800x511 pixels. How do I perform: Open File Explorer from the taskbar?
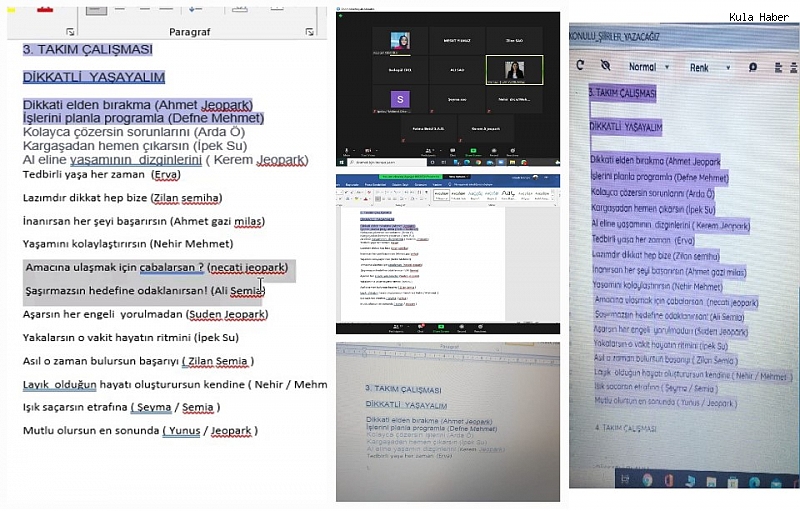pos(512,162)
